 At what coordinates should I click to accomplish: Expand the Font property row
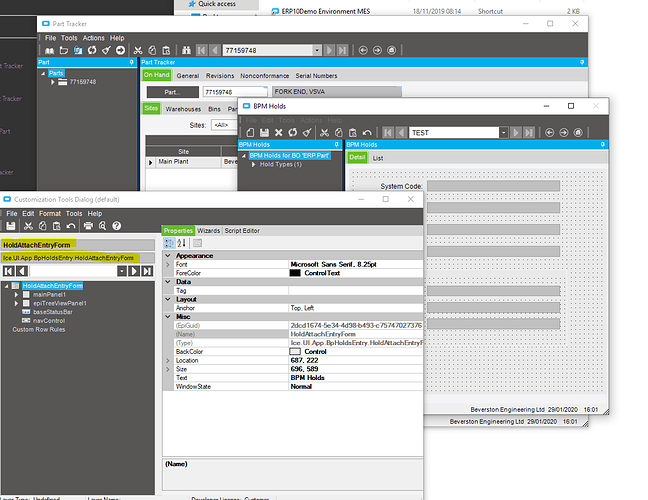168,264
